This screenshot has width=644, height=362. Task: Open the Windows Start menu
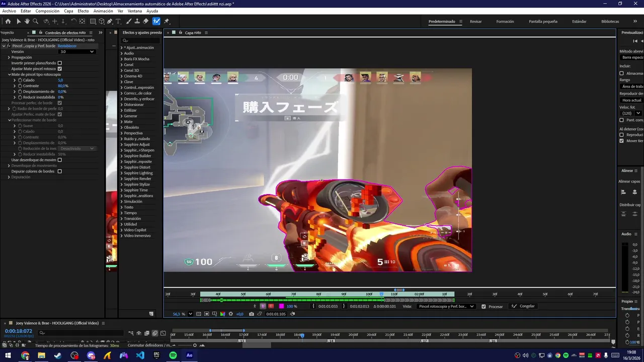[8, 355]
